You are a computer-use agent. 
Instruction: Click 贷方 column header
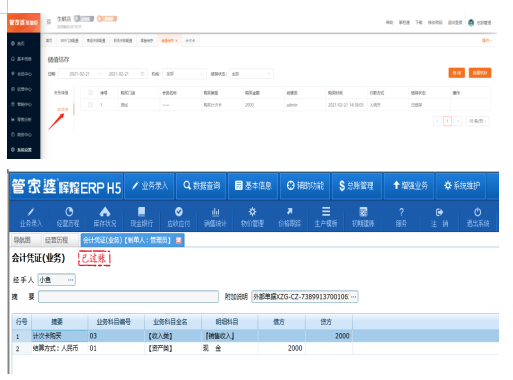point(329,322)
